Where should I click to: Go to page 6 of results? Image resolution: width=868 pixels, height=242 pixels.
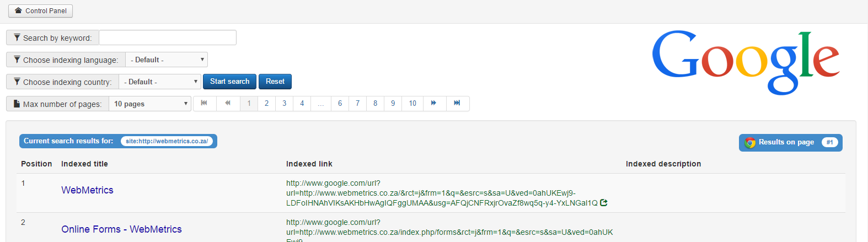tap(340, 103)
